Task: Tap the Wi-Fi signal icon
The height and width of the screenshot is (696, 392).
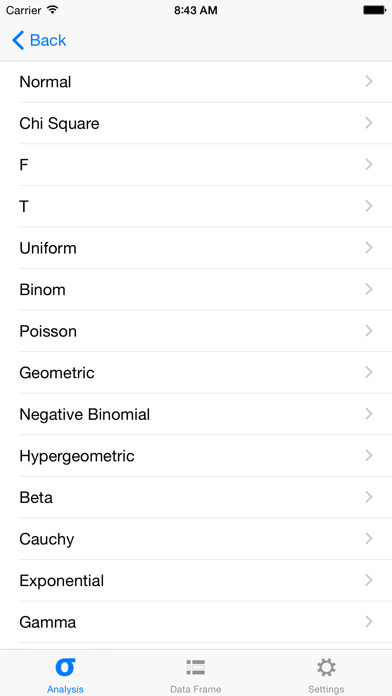Action: point(52,10)
